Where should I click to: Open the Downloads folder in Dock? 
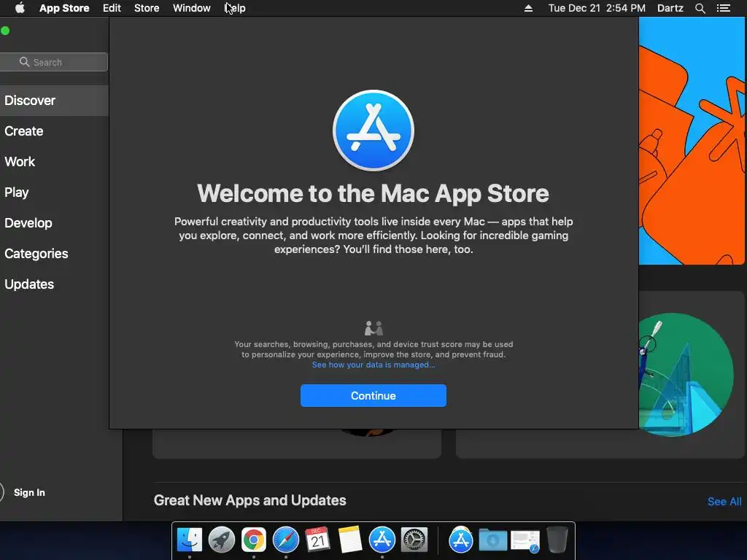[x=492, y=540]
